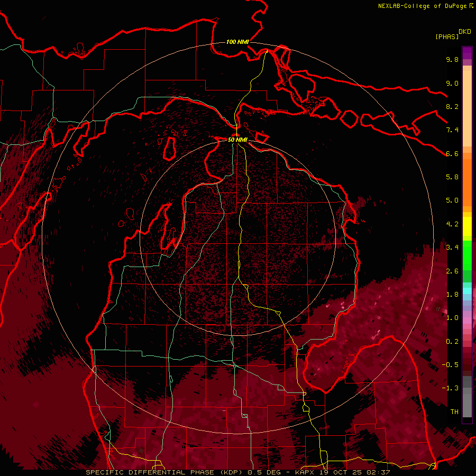Click the 'TH' threshold legend label

(x=454, y=412)
